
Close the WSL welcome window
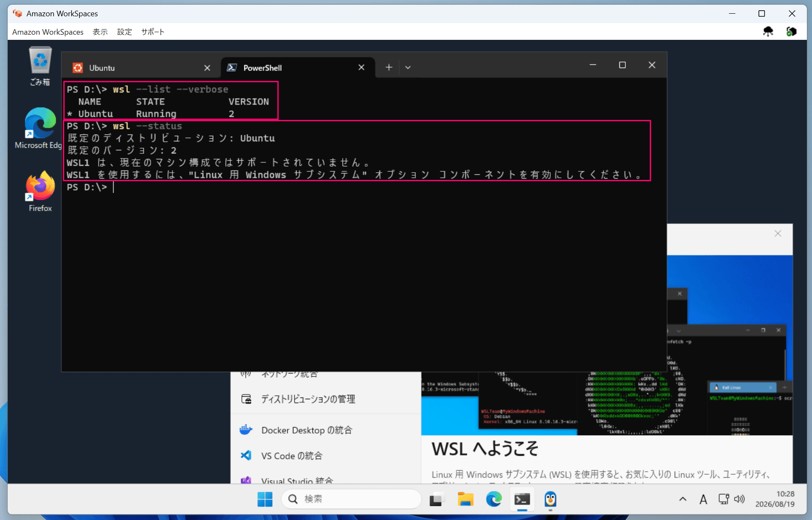tap(778, 233)
